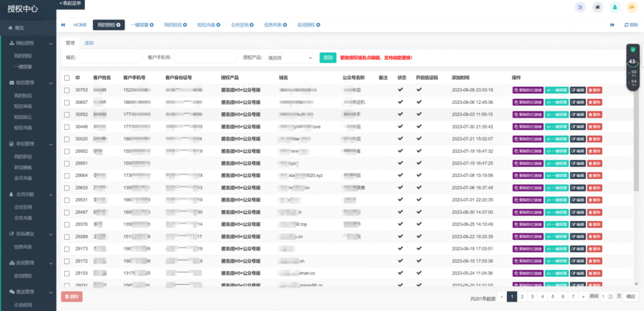Click the orange logout arrow icon
644x311 pixels.
point(631,7)
